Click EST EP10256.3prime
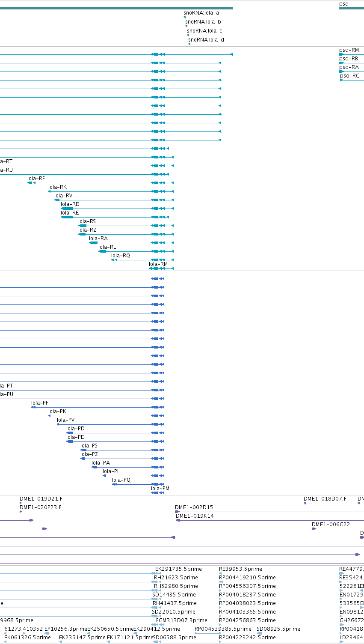 (66, 629)
